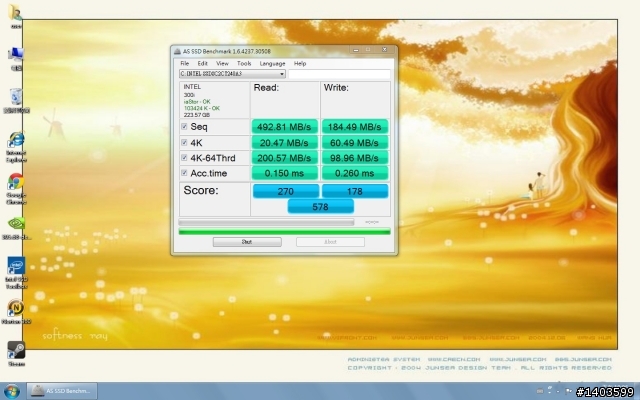Click the AS SSD title bar drive icon
The width and height of the screenshot is (640, 400).
tap(177, 51)
